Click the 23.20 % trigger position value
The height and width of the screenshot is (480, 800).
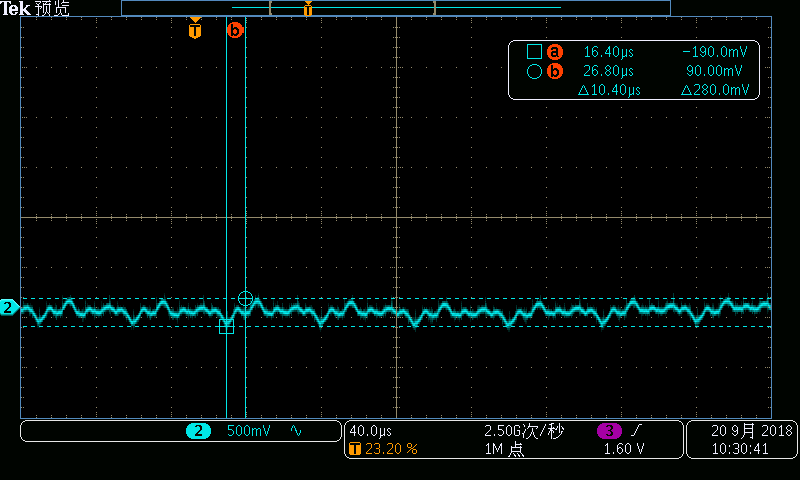[391, 449]
